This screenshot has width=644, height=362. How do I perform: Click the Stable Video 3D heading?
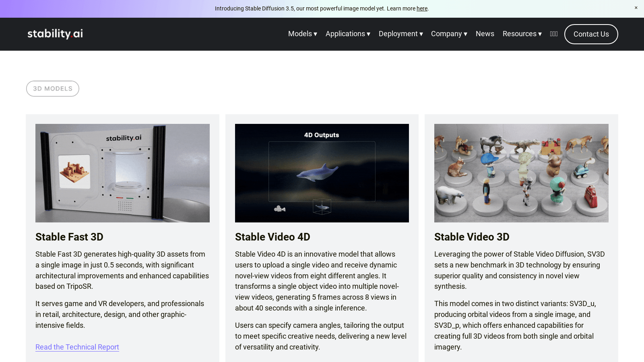[x=472, y=237]
